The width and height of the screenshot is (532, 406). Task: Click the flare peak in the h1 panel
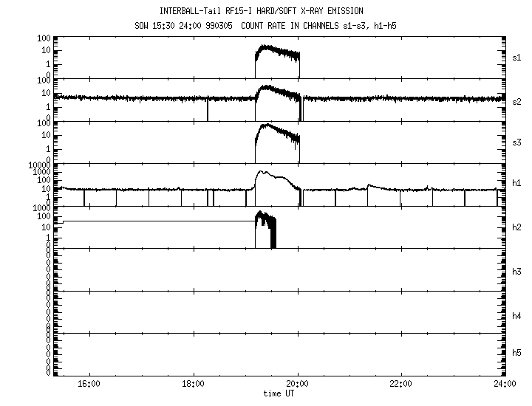(x=261, y=173)
